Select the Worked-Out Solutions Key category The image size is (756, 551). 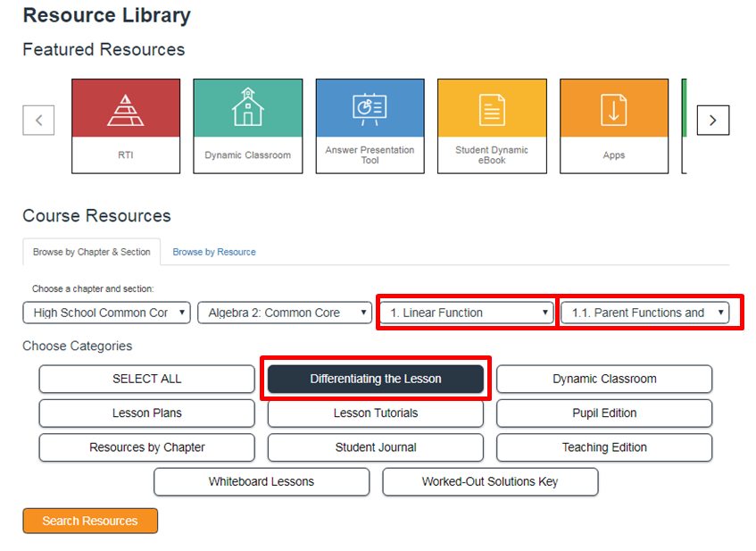coord(490,481)
